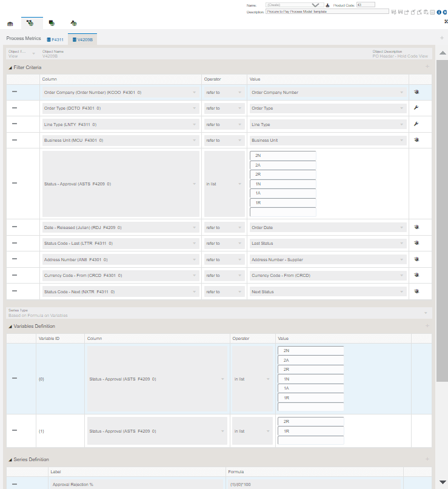Image resolution: width=448 pixels, height=489 pixels.
Task: Remove the Approval Rejection % series row
Action: pos(15,484)
